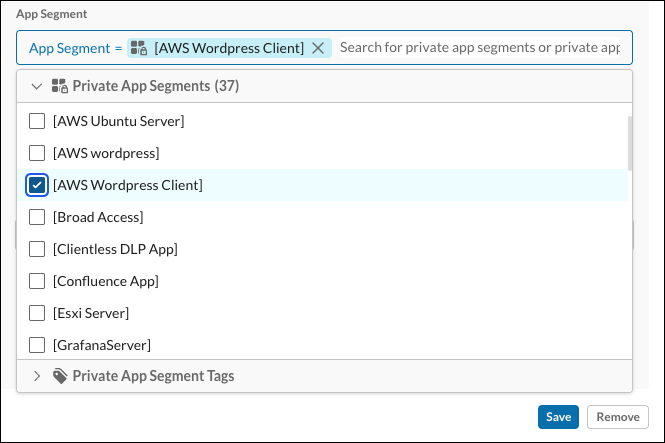The height and width of the screenshot is (443, 665).
Task: Select the [AWS wordpress] label text
Action: 106,153
